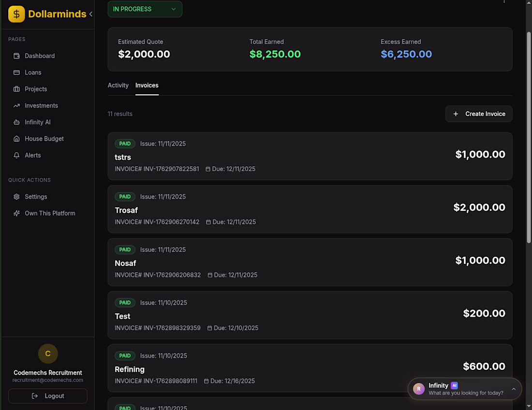Click the House Budget home icon
Screen dimensions: 532x410
16,139
